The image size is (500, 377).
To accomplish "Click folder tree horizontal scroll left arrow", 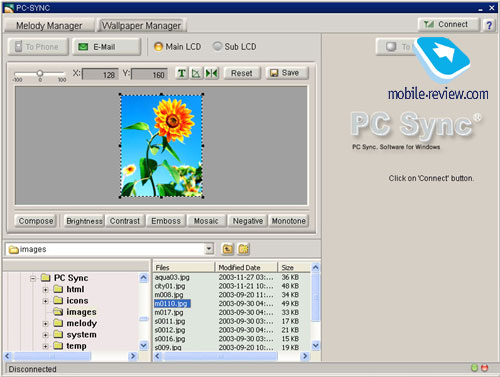I will click(x=8, y=356).
